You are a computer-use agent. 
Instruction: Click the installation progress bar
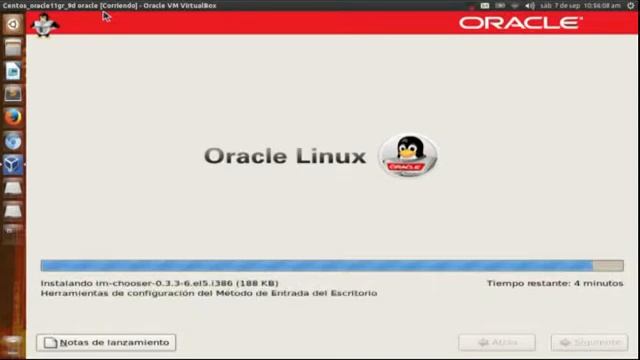coord(332,266)
